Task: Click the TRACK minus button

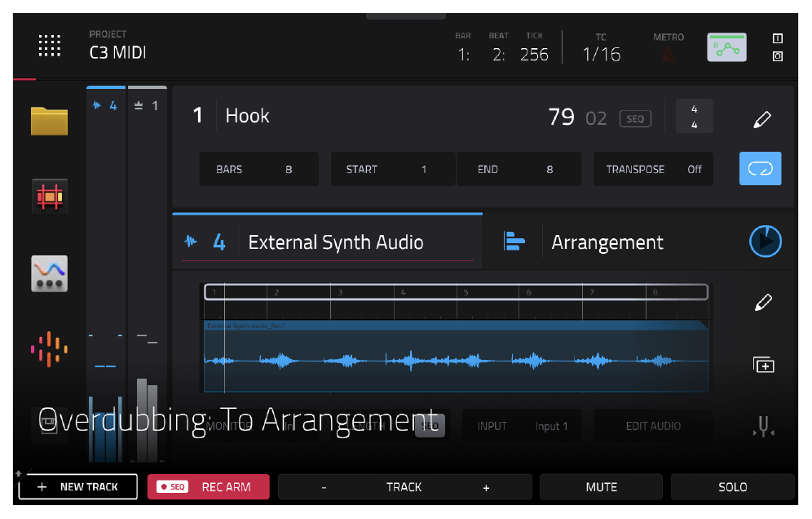Action: click(x=324, y=487)
